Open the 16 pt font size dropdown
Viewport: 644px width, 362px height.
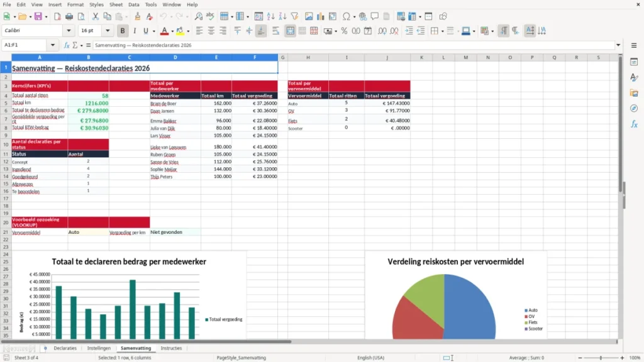click(108, 31)
